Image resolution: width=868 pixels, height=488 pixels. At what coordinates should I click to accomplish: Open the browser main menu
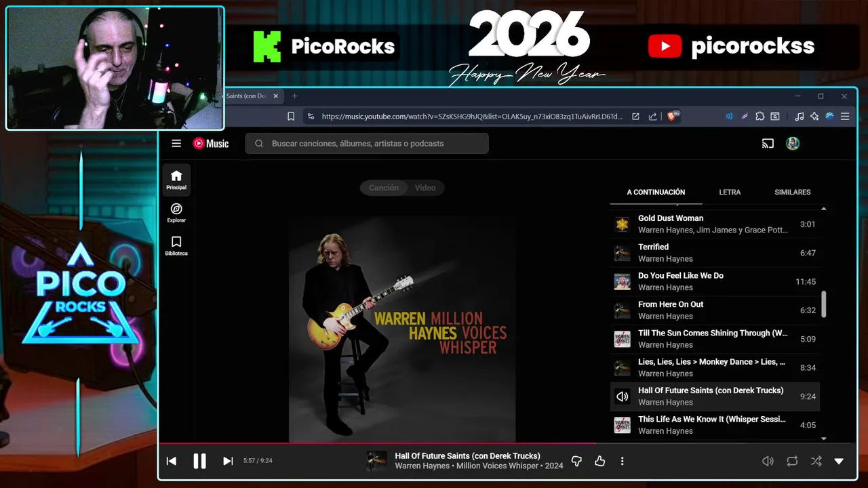click(x=845, y=117)
